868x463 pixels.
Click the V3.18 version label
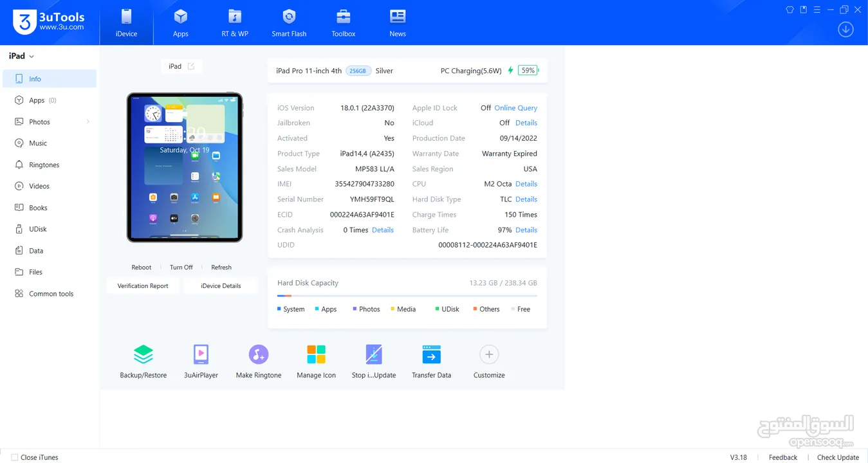click(738, 458)
